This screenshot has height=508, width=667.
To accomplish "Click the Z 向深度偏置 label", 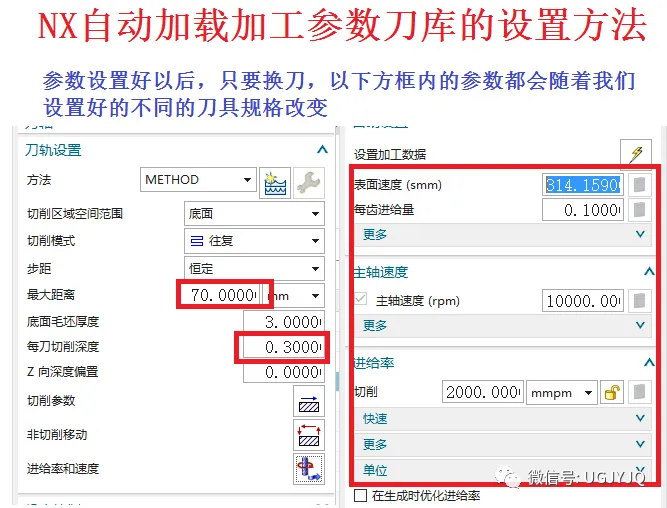I will click(x=63, y=372).
